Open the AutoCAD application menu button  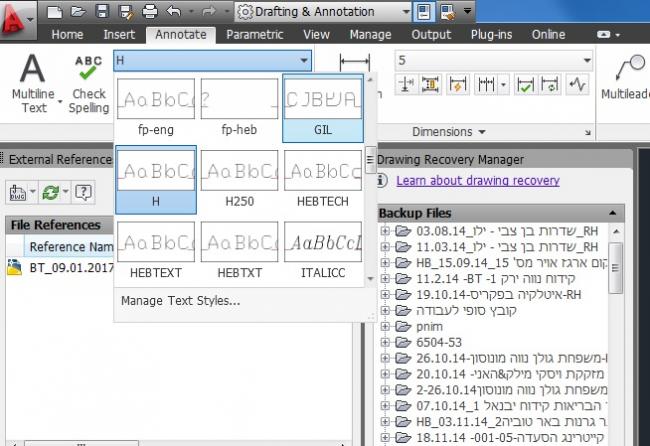click(x=17, y=19)
